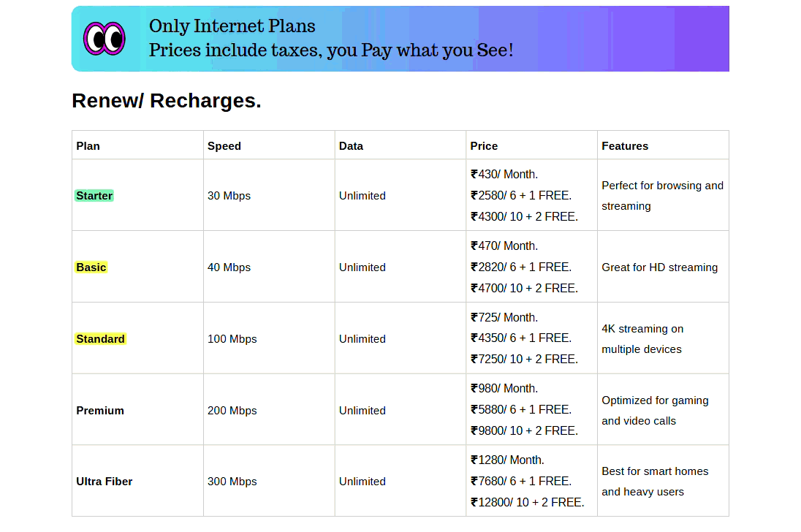Select the green-highlighted Starter plan
This screenshot has width=801, height=532.
tap(94, 196)
